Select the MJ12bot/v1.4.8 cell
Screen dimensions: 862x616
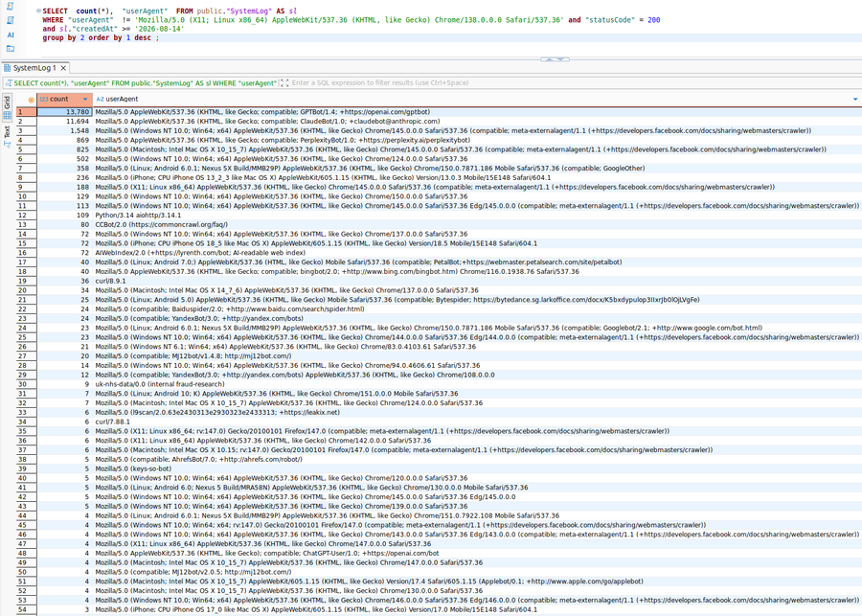point(477,355)
